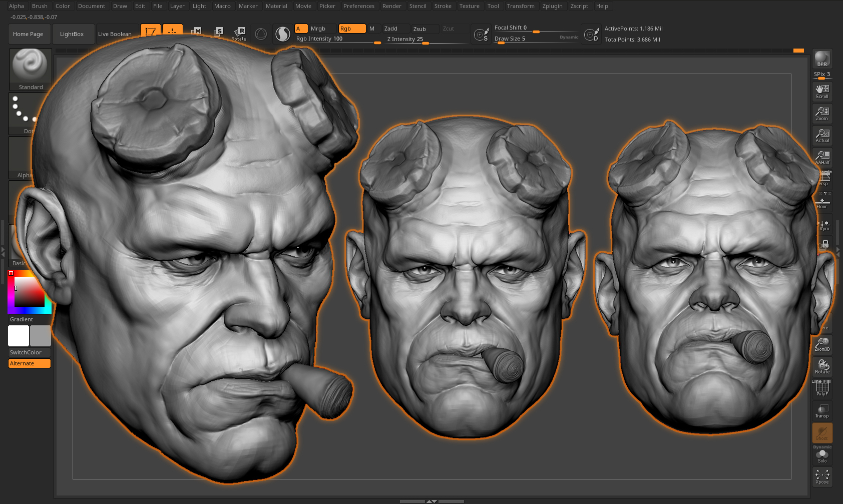Click the S brush cursor icon
843x504 pixels.
[x=482, y=34]
